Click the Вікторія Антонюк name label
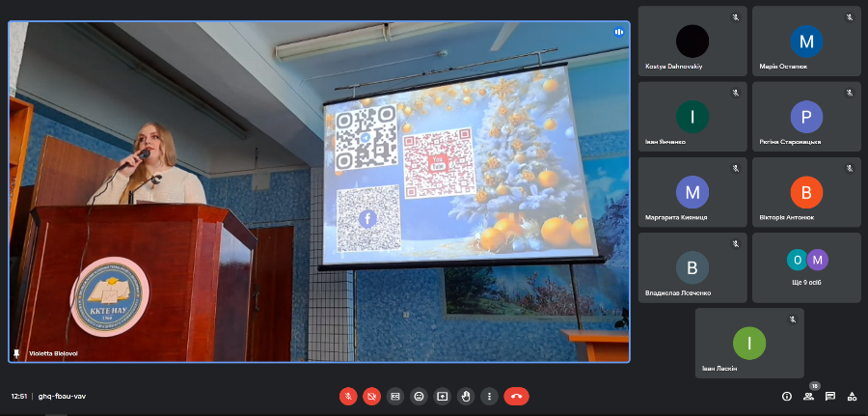868x416 pixels. pyautogui.click(x=787, y=218)
